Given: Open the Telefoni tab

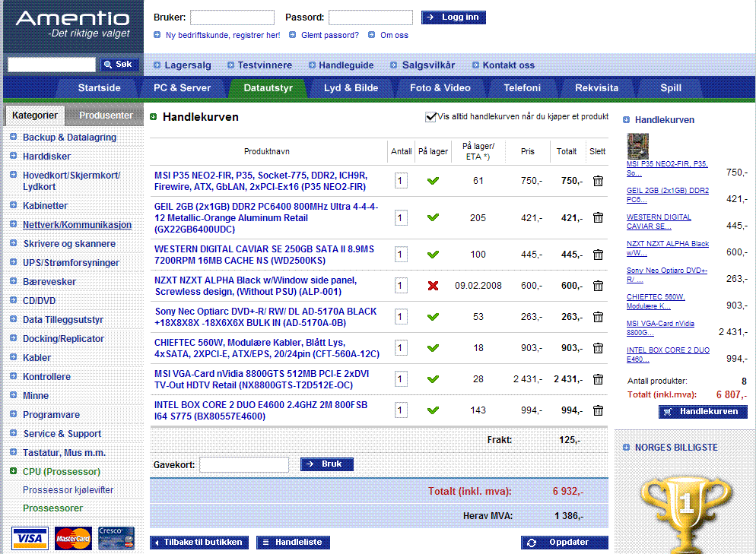Looking at the screenshot, I should (523, 88).
